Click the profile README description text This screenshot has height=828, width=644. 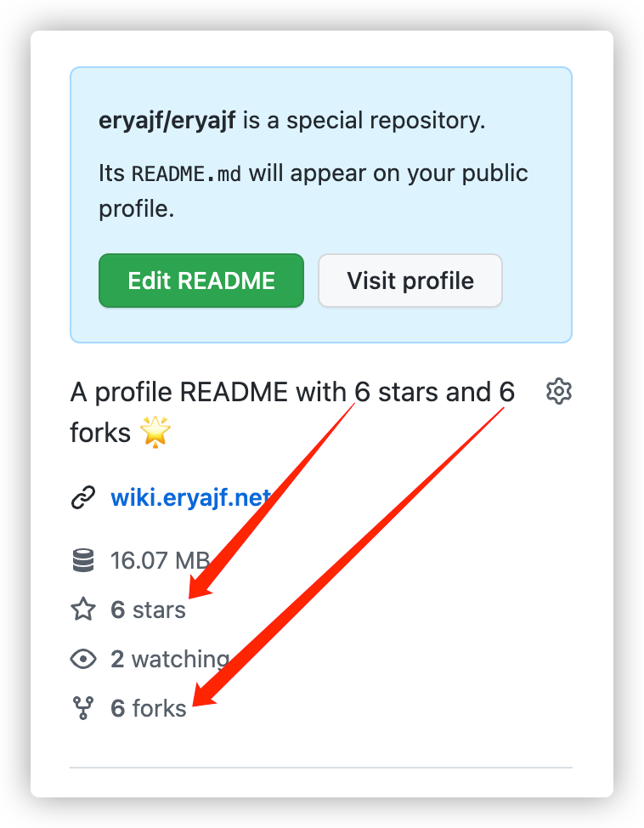pos(292,412)
